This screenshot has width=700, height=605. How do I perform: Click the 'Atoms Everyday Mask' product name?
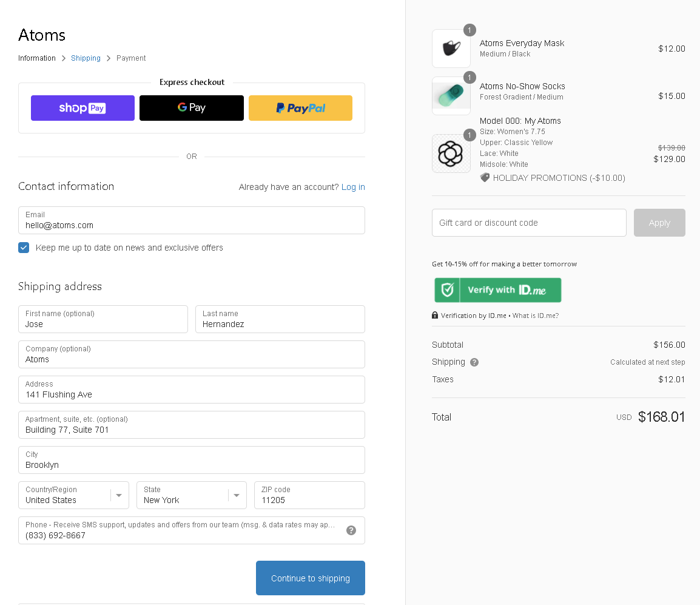[x=522, y=43]
